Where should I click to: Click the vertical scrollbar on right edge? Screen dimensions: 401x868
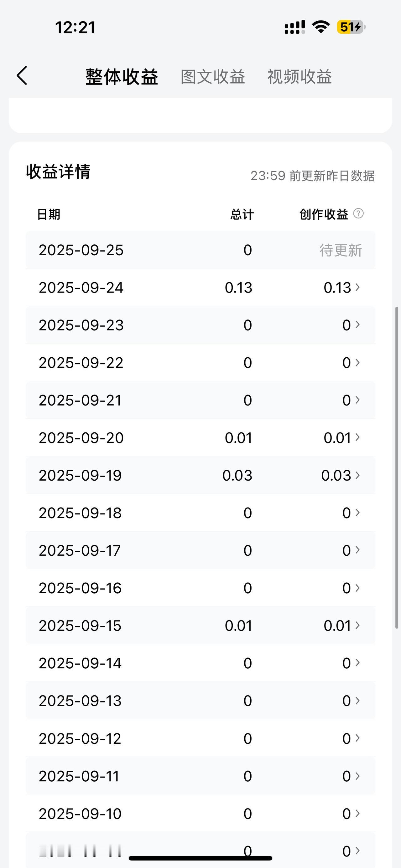pyautogui.click(x=397, y=467)
